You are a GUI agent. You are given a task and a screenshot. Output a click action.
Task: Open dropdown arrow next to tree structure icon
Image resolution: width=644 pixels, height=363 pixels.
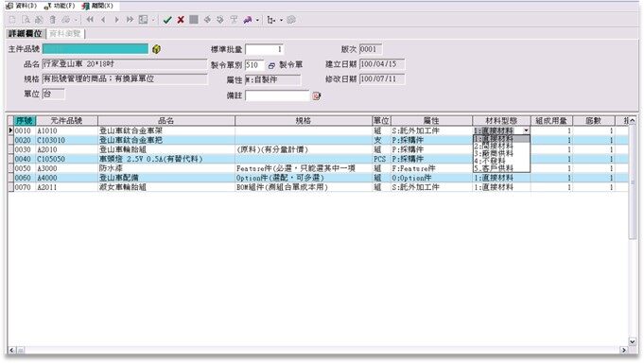[x=281, y=20]
